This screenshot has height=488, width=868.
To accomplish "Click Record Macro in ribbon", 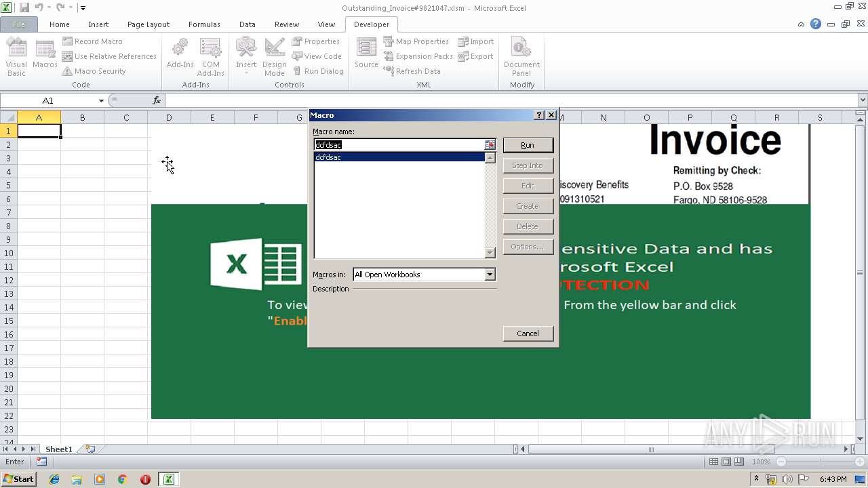I will (92, 41).
